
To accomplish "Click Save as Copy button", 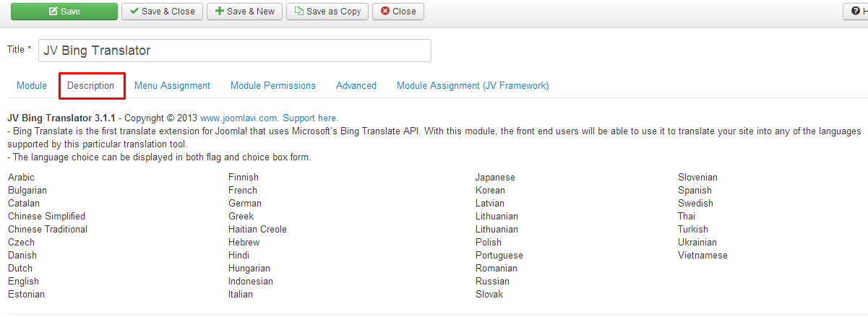I will click(x=327, y=12).
